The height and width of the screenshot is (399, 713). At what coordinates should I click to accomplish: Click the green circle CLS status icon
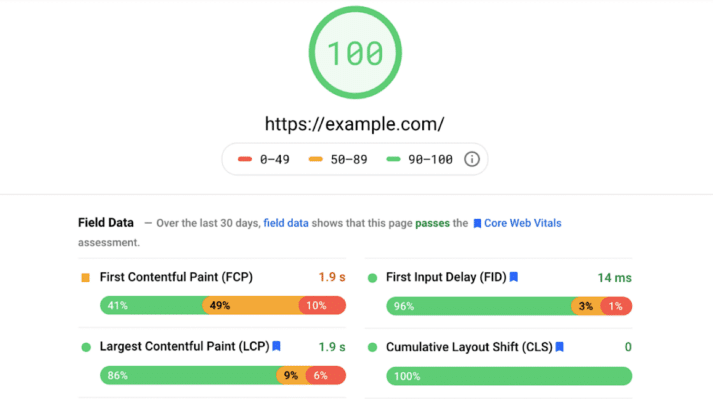(x=372, y=348)
